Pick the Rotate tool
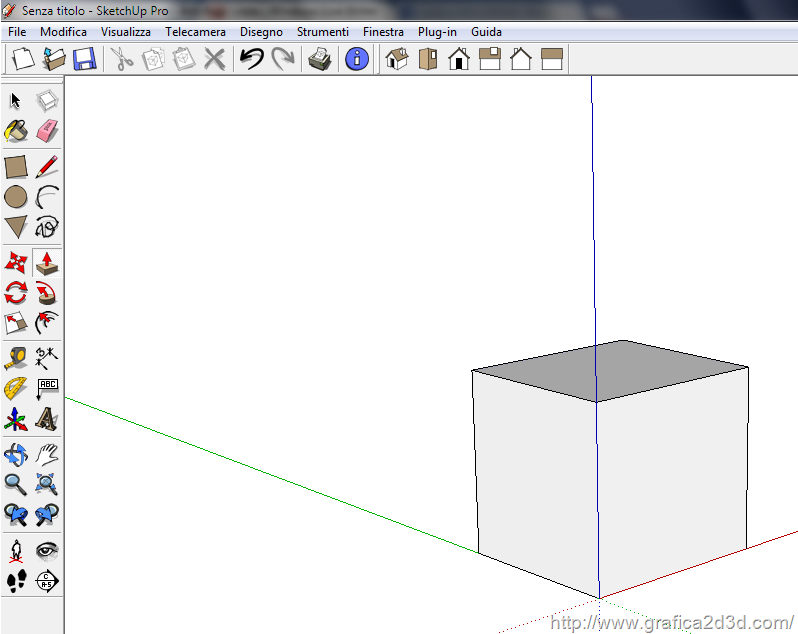798x634 pixels. pos(16,293)
